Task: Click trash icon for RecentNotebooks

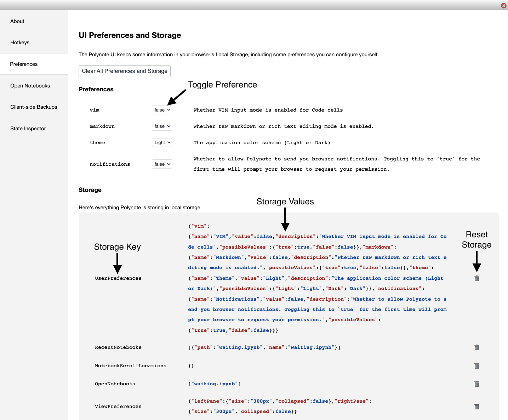Action: (x=476, y=347)
